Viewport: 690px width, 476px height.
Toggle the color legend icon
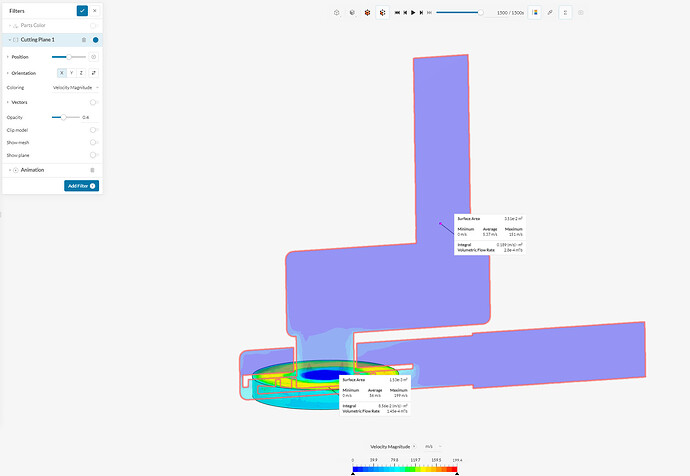(535, 13)
